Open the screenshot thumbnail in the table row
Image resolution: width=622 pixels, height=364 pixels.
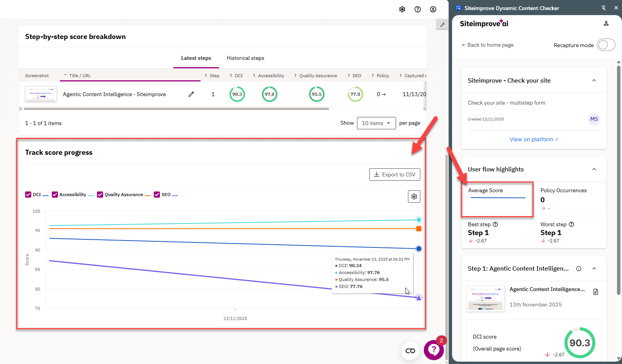41,94
